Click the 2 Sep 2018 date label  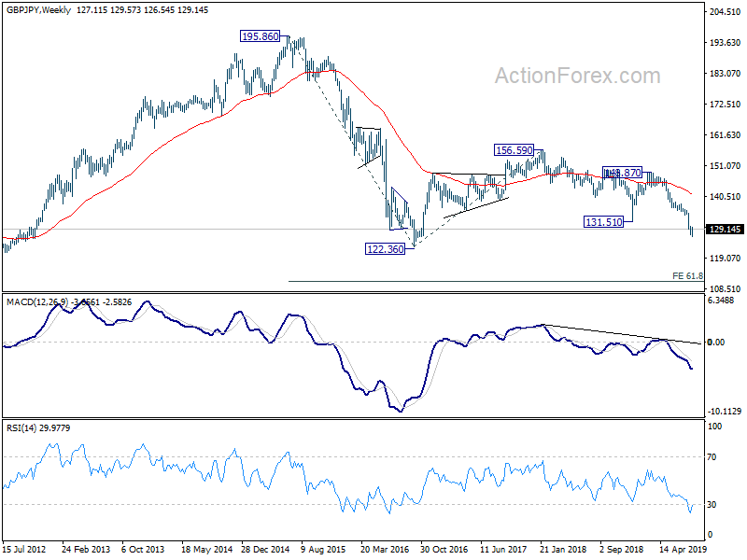622,549
